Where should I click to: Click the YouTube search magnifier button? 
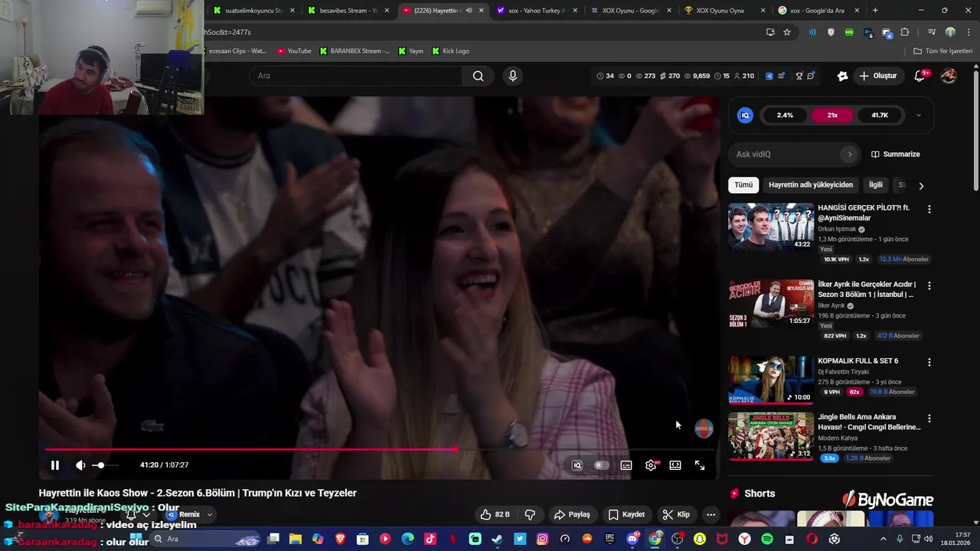point(478,76)
